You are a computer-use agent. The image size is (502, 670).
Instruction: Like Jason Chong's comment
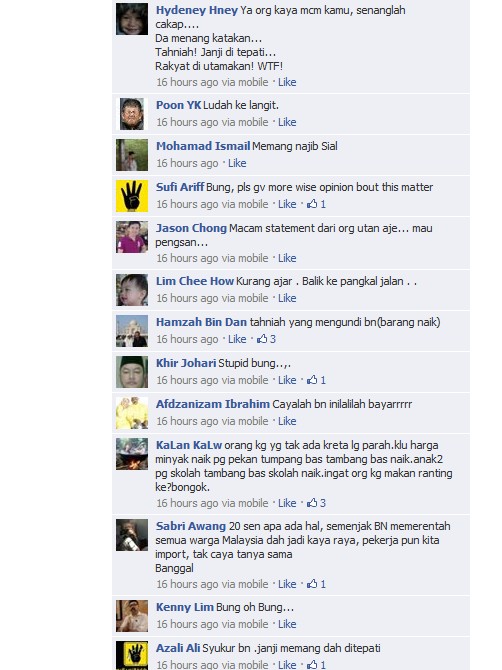287,258
